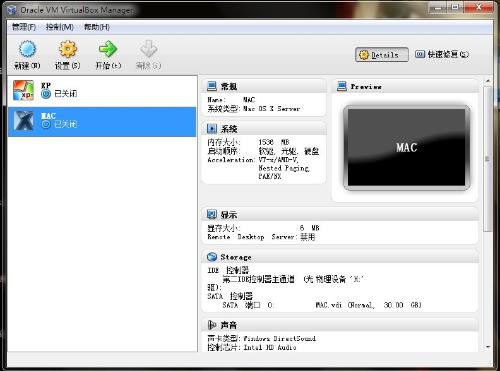Open the 控制(M) Machine menu

pos(60,27)
